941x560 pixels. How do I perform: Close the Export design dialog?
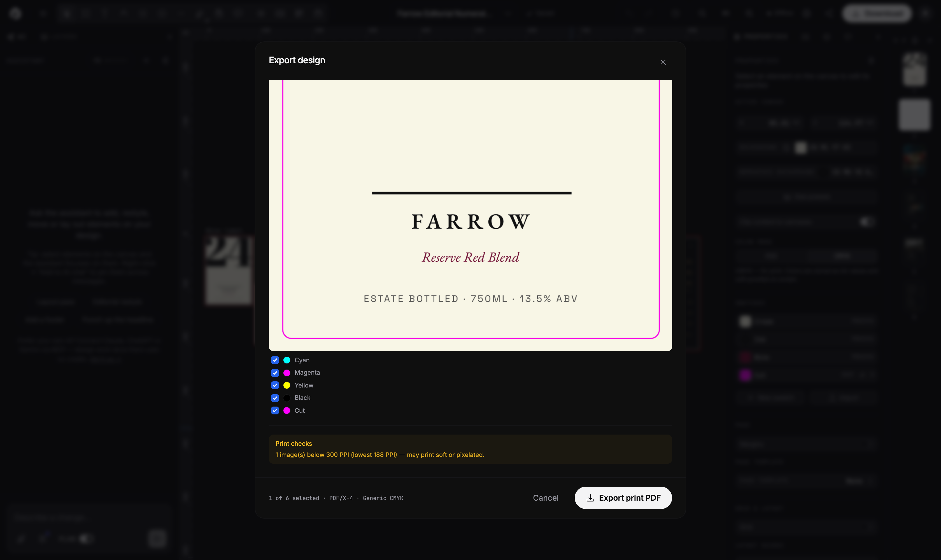[663, 62]
